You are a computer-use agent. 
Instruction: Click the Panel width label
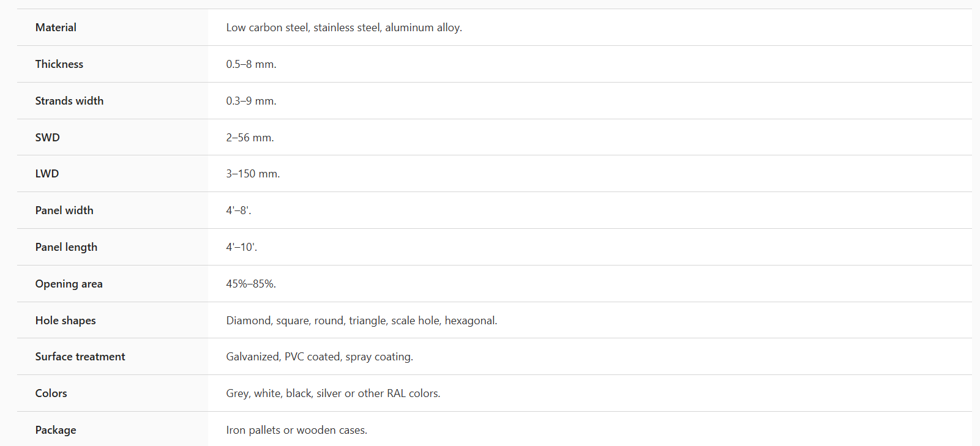[x=64, y=210]
